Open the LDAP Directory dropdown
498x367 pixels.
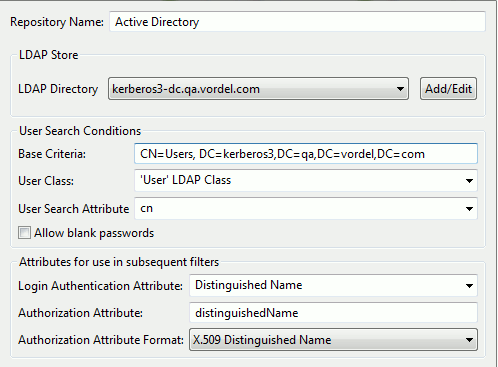point(258,89)
